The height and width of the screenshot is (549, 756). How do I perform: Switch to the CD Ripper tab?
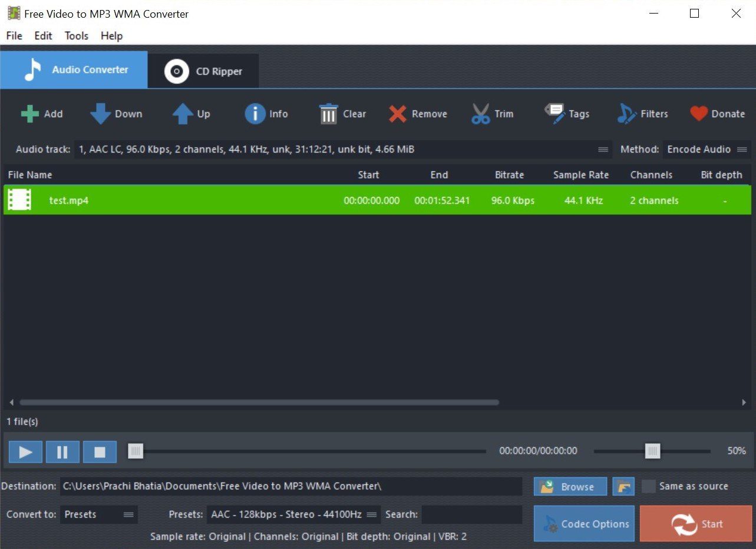point(203,71)
